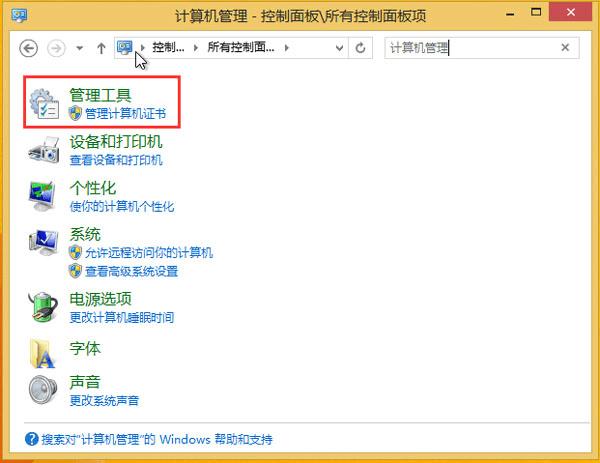
Task: Expand chevron after 所有控制面... breadcrumb
Action: click(287, 48)
